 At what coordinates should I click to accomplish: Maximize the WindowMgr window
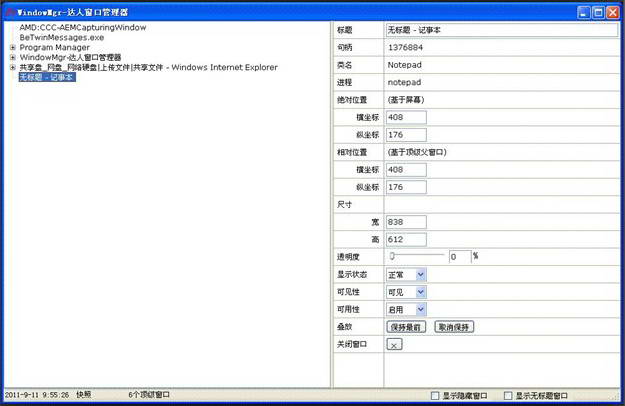coord(598,13)
